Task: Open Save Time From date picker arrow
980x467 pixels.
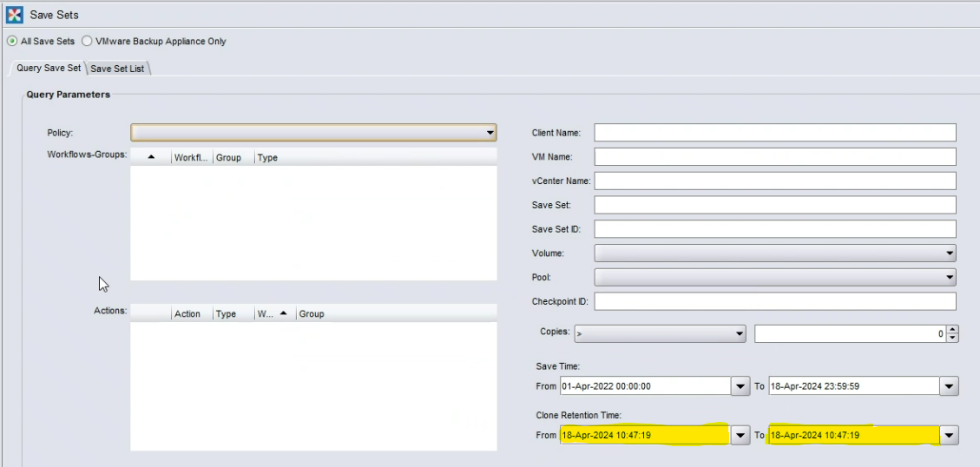Action: click(x=740, y=386)
